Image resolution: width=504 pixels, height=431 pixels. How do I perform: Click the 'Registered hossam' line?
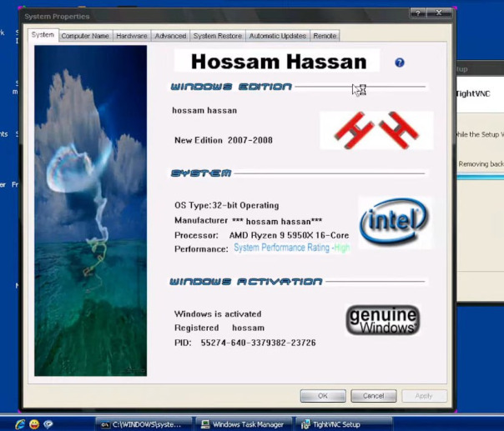point(219,328)
